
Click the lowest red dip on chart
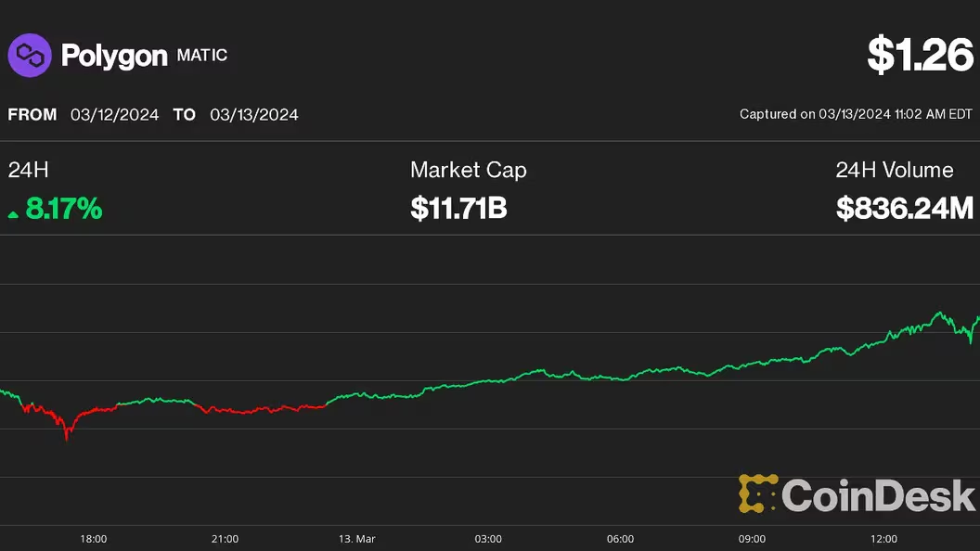pyautogui.click(x=67, y=437)
